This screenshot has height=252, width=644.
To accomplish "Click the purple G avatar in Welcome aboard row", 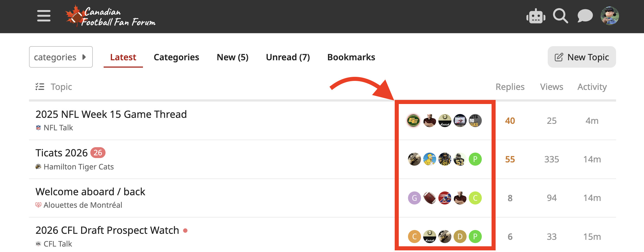I will click(x=414, y=198).
